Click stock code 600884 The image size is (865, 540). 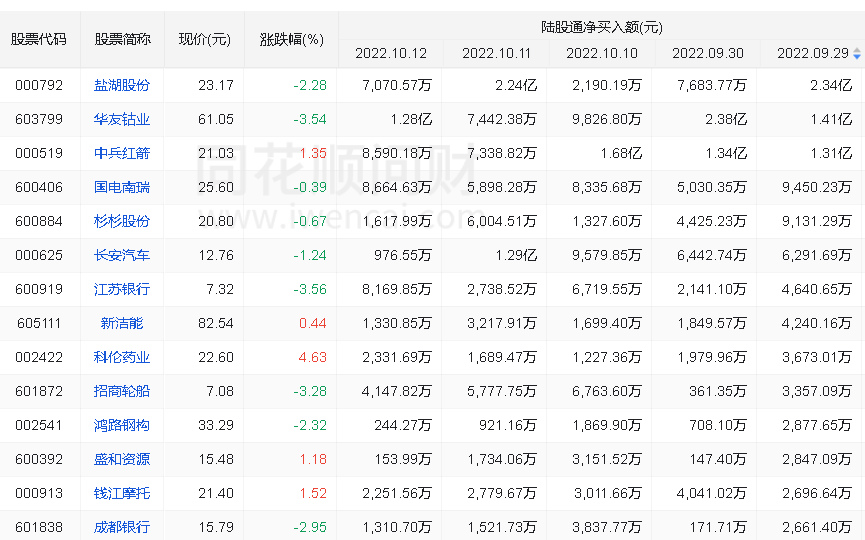[x=39, y=221]
